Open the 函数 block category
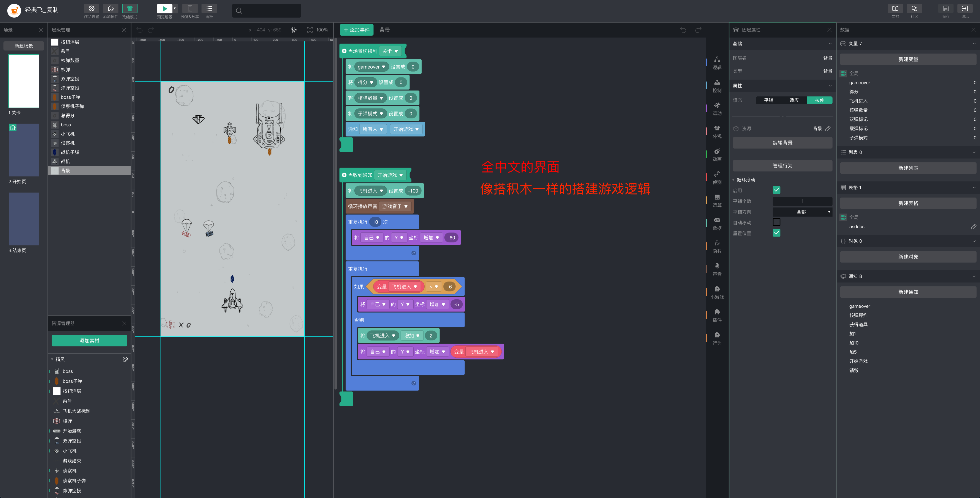Image resolution: width=980 pixels, height=498 pixels. (717, 247)
